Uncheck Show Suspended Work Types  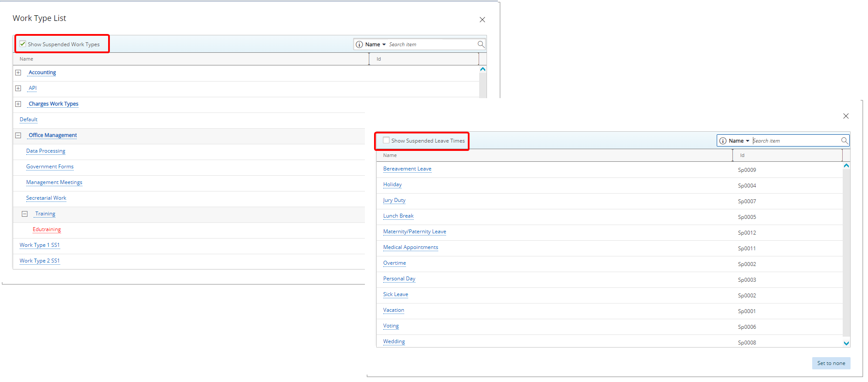[23, 44]
